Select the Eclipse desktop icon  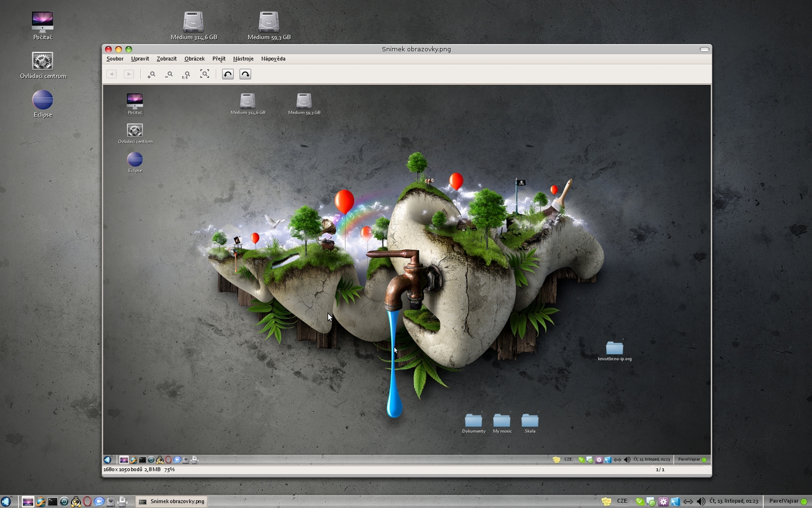[x=43, y=104]
